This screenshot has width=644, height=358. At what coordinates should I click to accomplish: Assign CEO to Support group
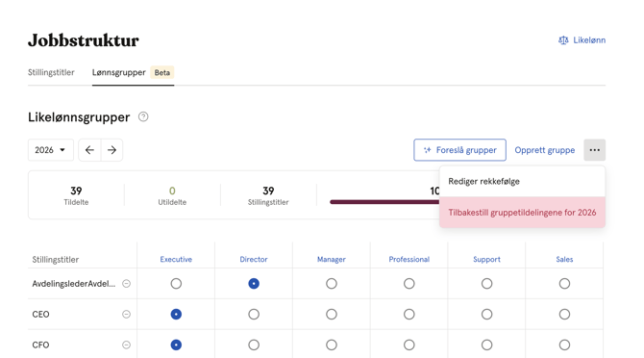pyautogui.click(x=486, y=315)
